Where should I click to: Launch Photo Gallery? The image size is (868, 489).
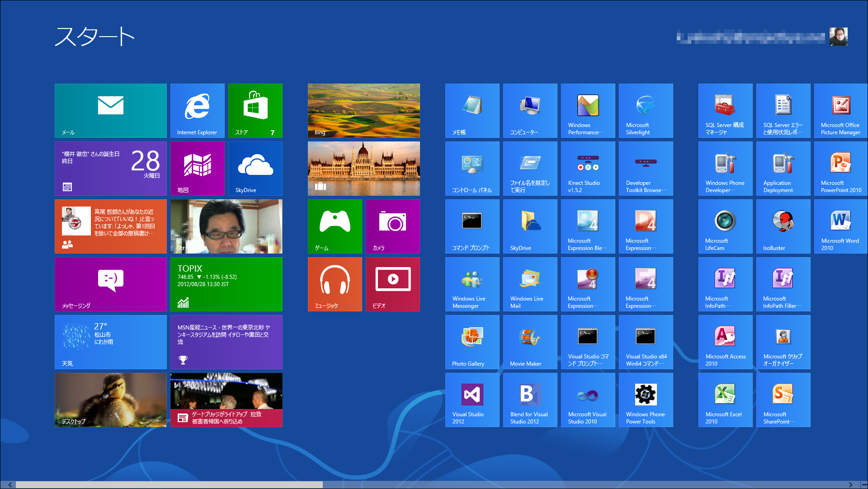coord(472,342)
